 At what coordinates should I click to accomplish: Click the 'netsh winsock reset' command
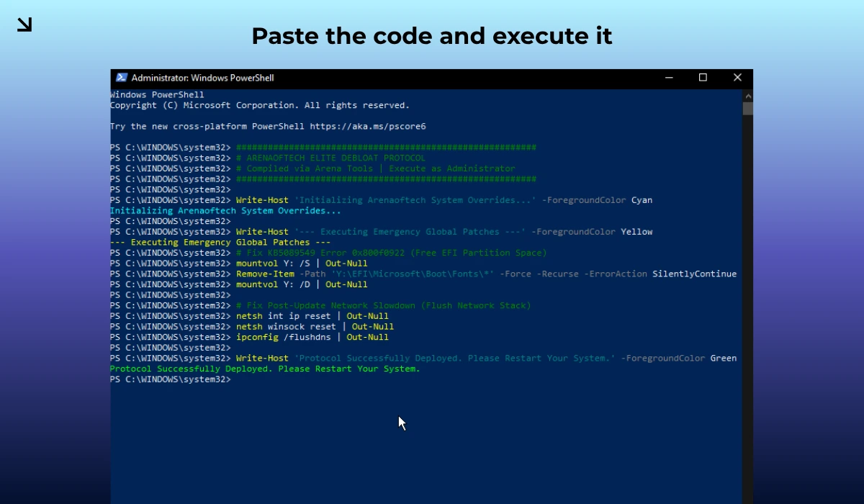[286, 327]
